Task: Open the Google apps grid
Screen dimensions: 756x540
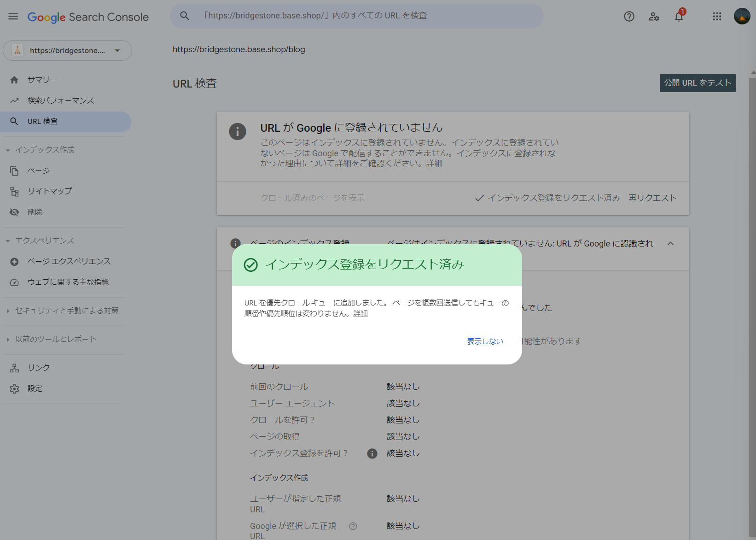Action: [717, 17]
